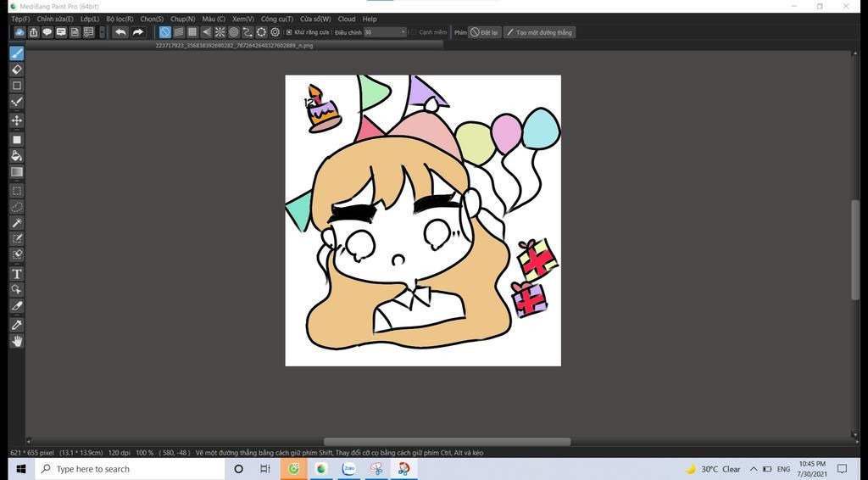Image resolution: width=868 pixels, height=480 pixels.
Task: Enable circle snap
Action: point(234,32)
